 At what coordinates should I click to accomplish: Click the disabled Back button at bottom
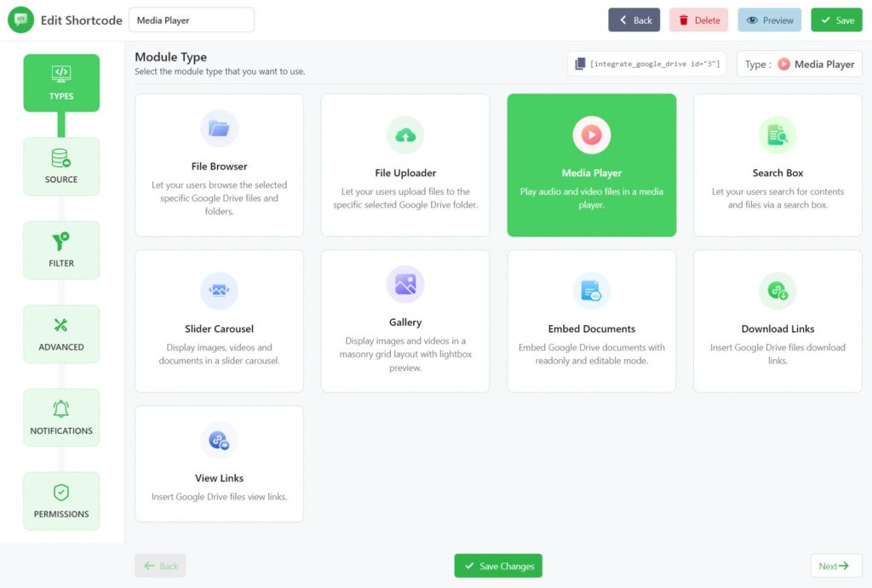pos(161,566)
